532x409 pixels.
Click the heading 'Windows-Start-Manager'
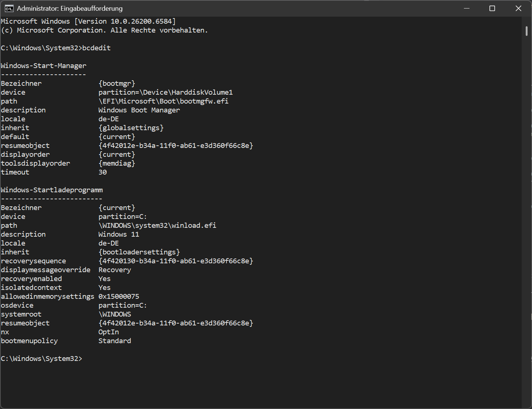44,66
